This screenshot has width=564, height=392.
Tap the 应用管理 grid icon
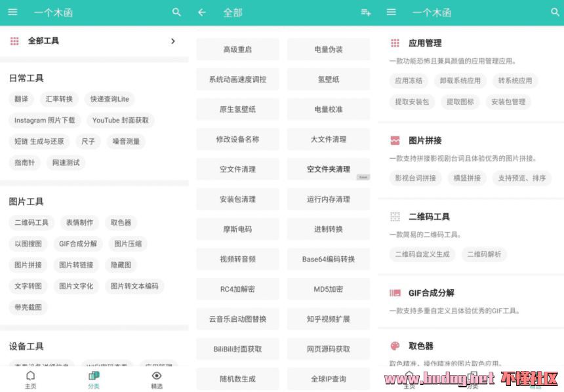coord(395,43)
